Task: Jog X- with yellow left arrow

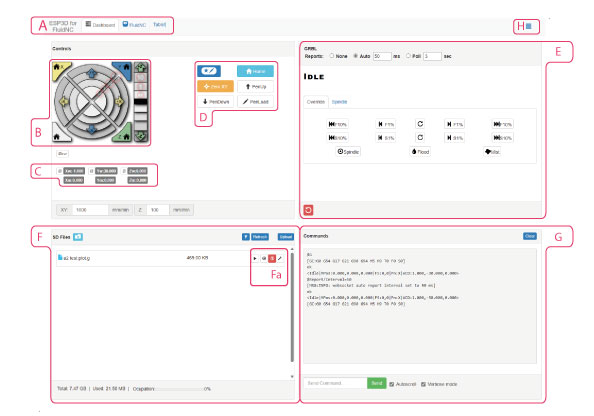Action: point(63,102)
